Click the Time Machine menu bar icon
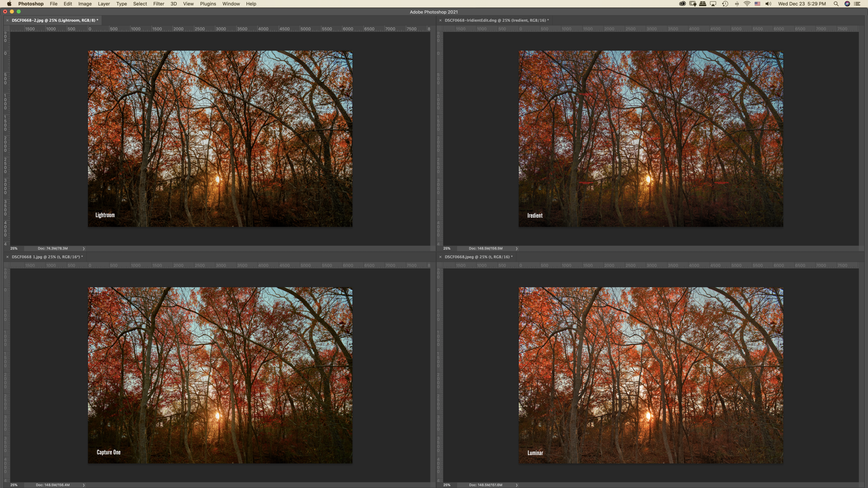 (725, 4)
